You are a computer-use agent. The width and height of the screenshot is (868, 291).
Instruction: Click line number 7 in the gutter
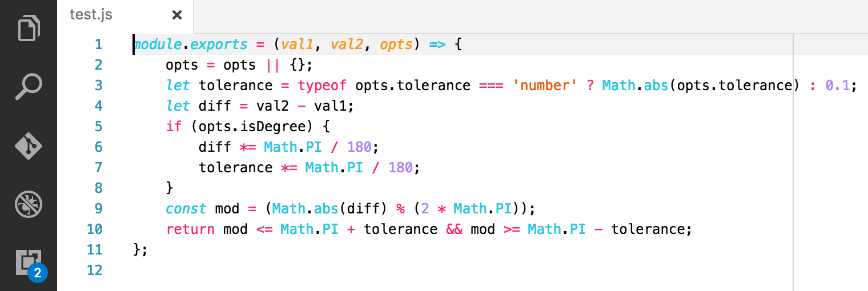point(98,168)
